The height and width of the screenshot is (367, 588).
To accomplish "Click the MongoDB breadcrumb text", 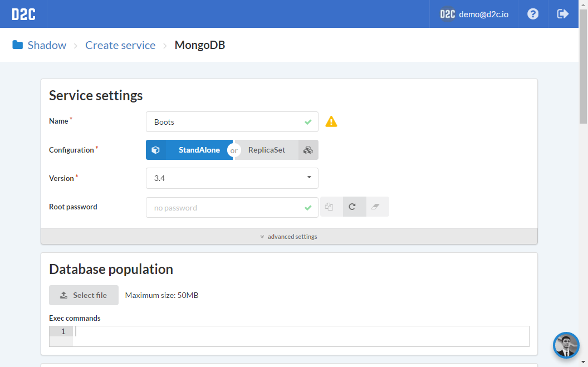I will coord(200,45).
